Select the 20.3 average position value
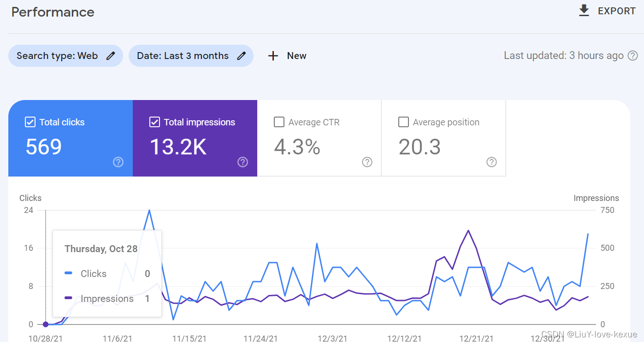This screenshot has height=342, width=644. click(420, 147)
